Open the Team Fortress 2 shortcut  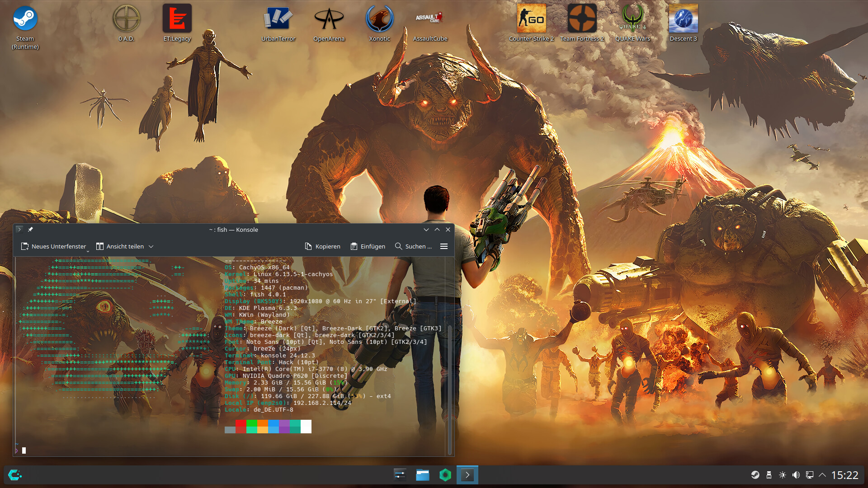pyautogui.click(x=582, y=19)
